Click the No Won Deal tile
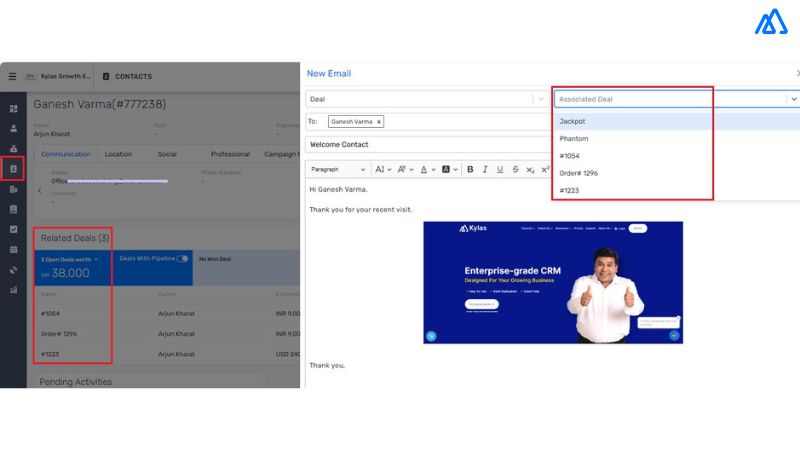800x450 pixels. (246, 267)
